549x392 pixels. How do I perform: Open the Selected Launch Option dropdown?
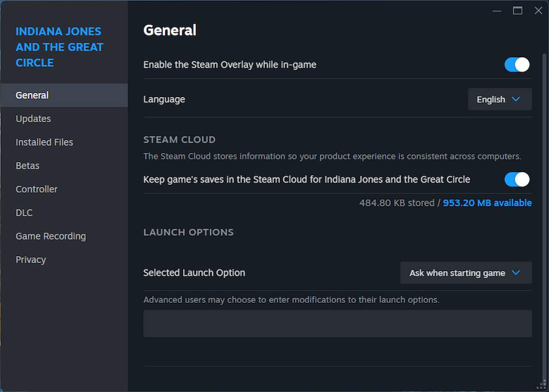pos(466,273)
